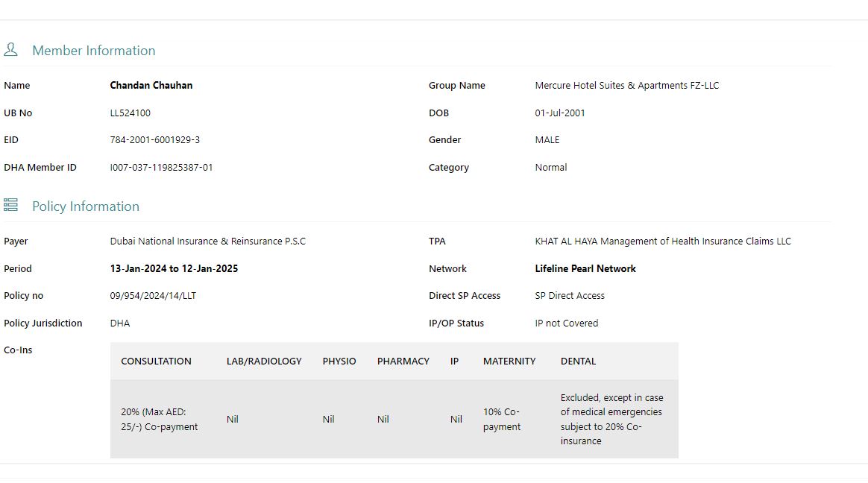Click the Policy Information list icon
The height and width of the screenshot is (483, 868).
[10, 205]
